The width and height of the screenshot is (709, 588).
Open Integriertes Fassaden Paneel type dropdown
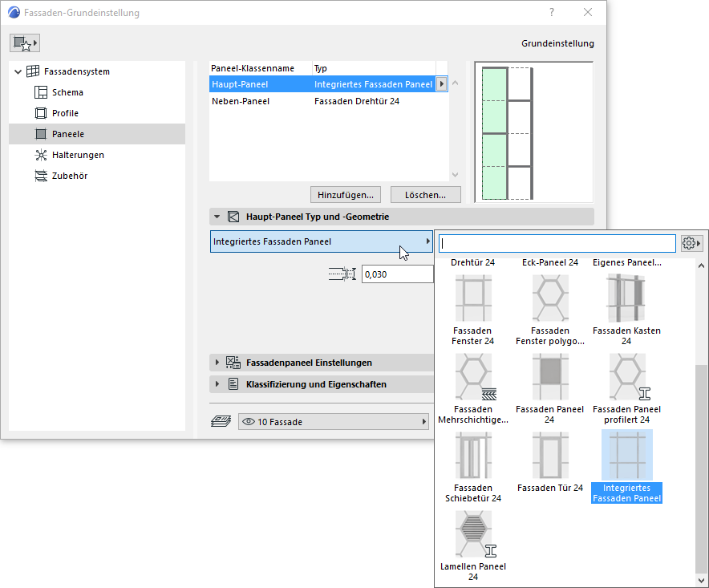click(322, 241)
